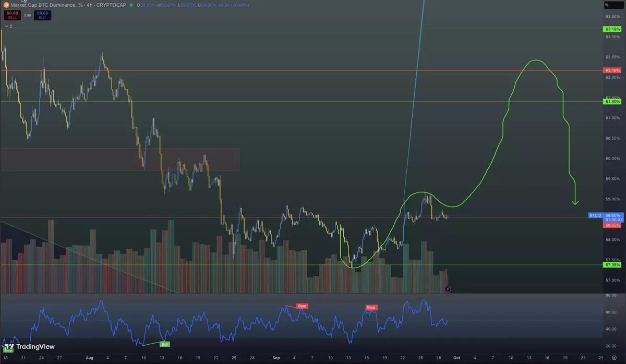
Task: Select the green 63.19% price level label
Action: [612, 29]
